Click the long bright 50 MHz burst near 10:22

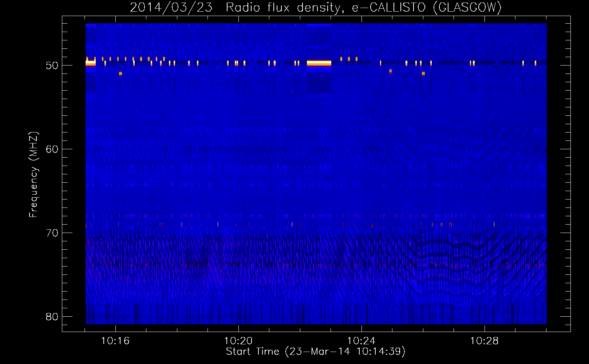click(x=319, y=63)
